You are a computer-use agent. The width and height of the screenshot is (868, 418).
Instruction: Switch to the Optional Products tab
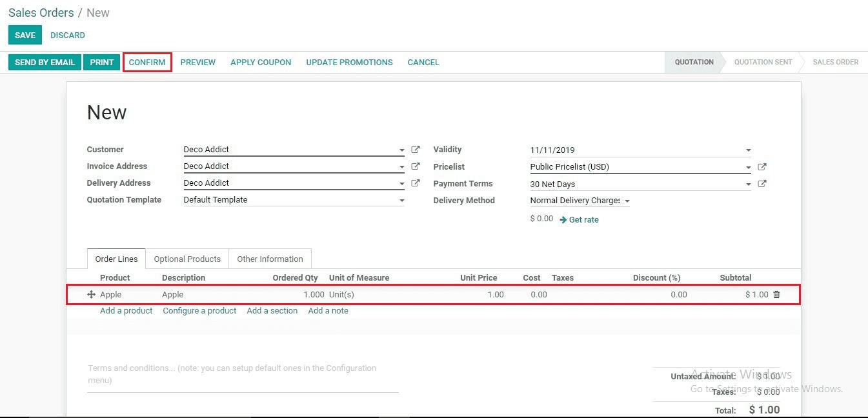pos(187,259)
